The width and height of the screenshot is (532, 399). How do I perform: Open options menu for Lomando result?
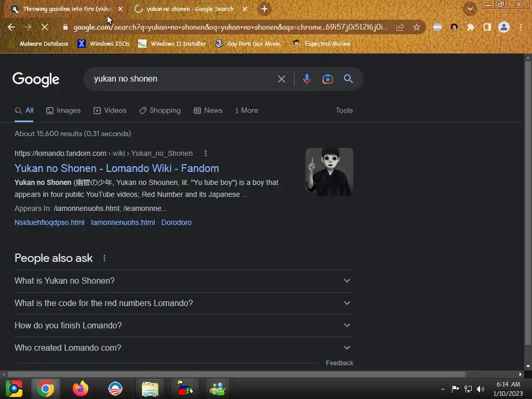206,153
